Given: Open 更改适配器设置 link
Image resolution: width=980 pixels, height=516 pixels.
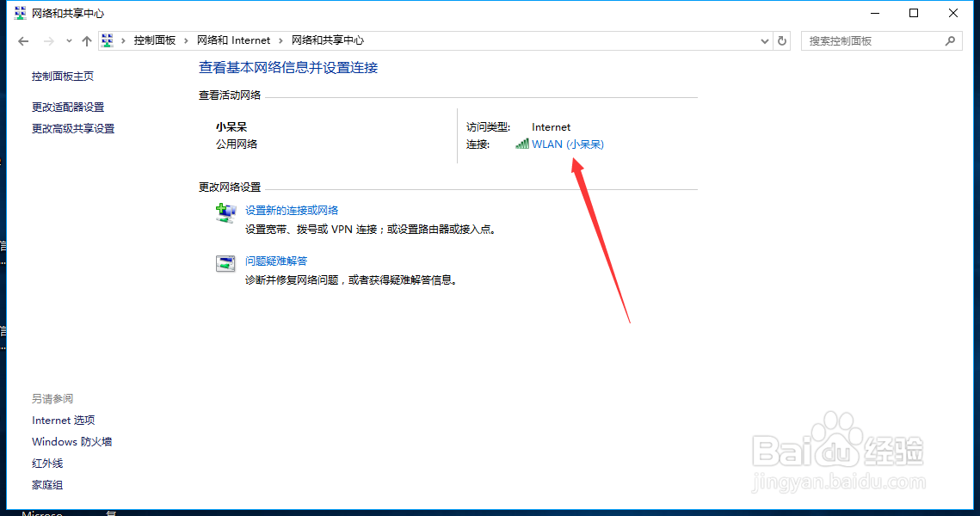Looking at the screenshot, I should [x=68, y=107].
